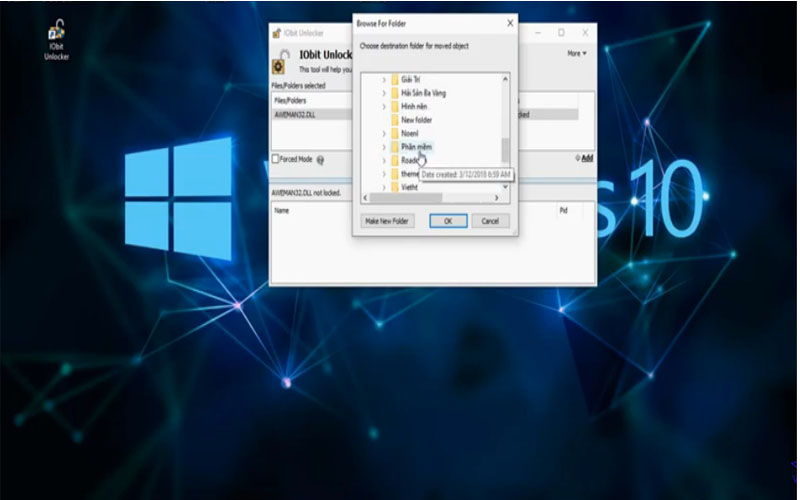Click the folder tree vertical scrollbar thumb
This screenshot has height=500, width=800.
click(505, 149)
